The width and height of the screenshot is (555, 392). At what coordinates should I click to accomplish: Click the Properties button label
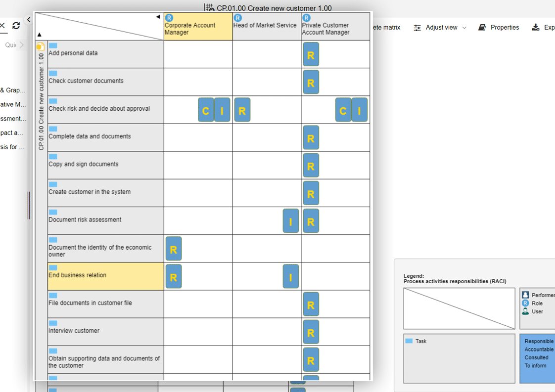[x=505, y=28]
